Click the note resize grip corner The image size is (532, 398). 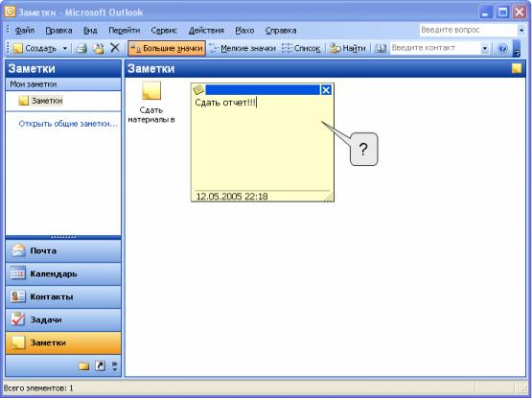pos(328,197)
